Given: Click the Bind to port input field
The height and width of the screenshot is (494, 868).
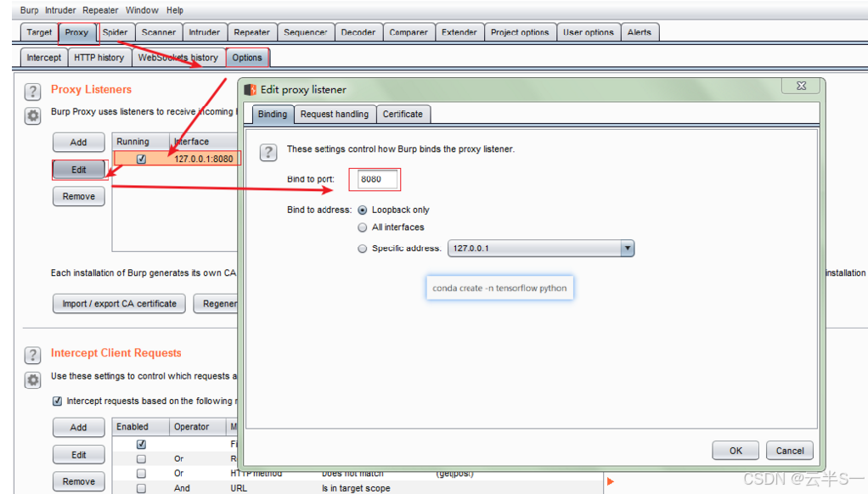Looking at the screenshot, I should pos(377,179).
